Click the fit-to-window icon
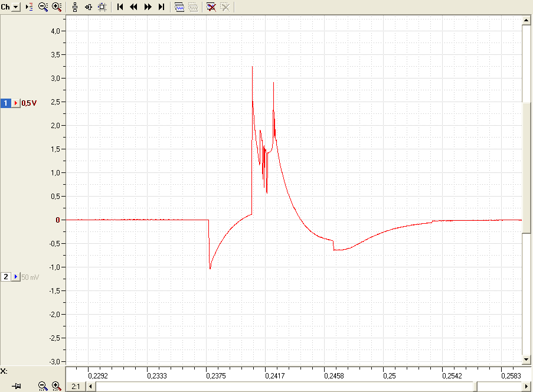The image size is (533, 392). 102,7
